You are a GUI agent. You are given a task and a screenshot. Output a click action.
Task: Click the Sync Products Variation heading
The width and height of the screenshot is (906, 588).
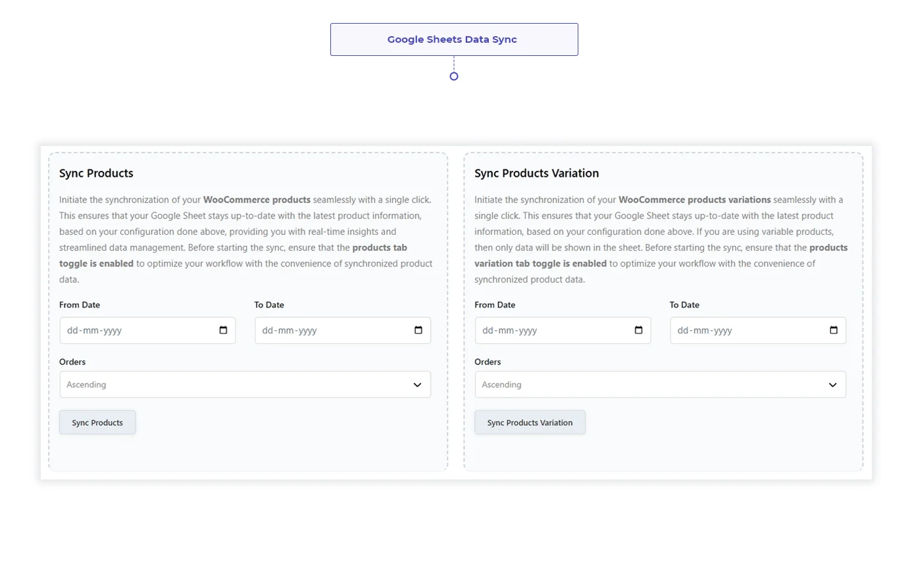point(536,173)
